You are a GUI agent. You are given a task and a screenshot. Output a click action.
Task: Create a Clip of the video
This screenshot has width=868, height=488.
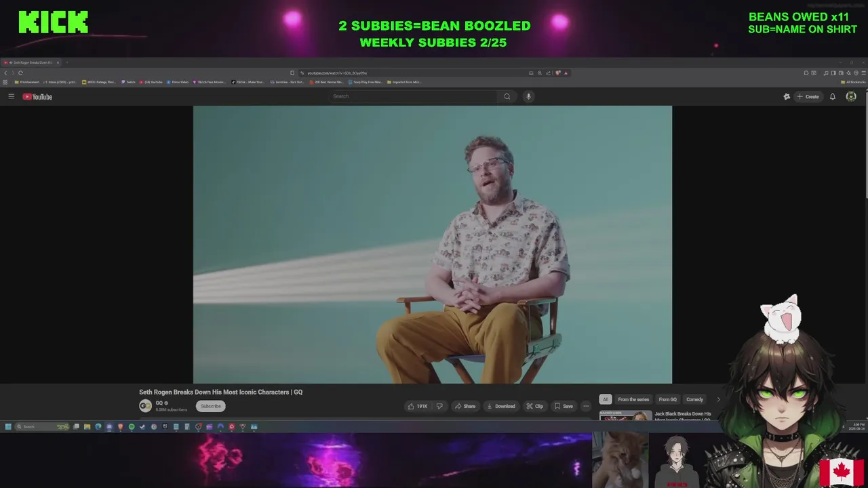(x=535, y=406)
